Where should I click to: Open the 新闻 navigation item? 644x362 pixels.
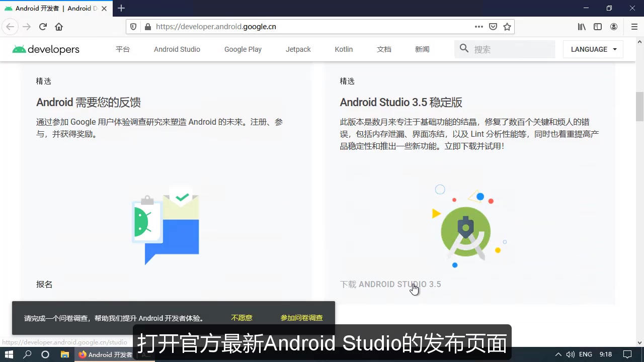click(x=422, y=49)
